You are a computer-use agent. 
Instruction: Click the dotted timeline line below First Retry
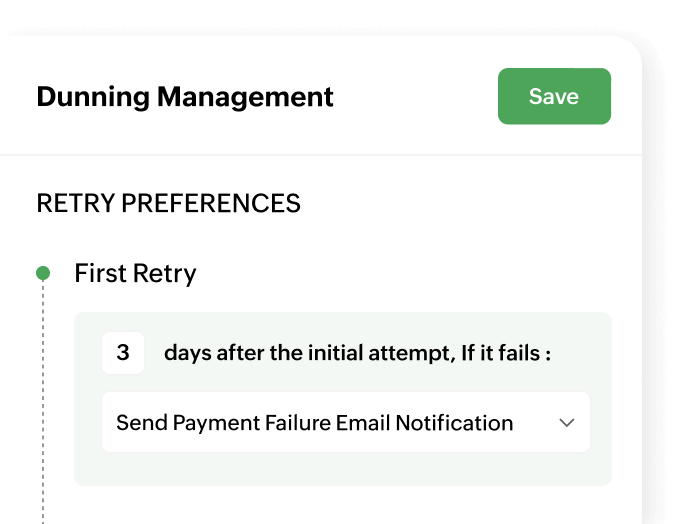[x=43, y=400]
